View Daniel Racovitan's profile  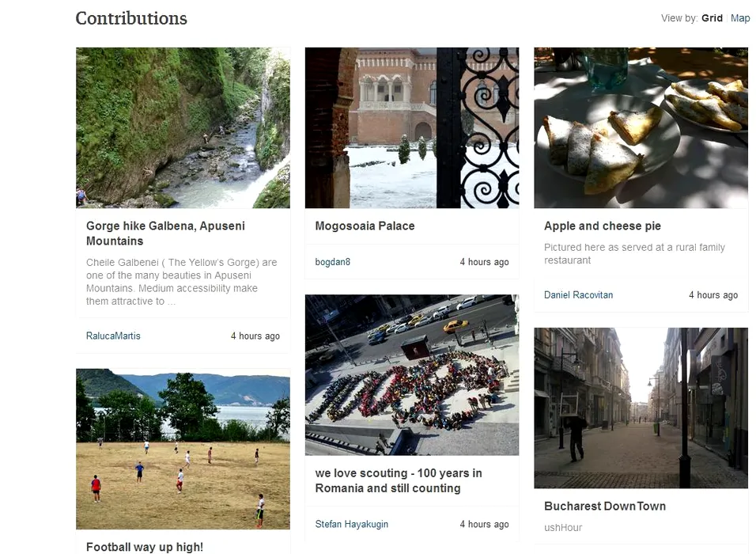[x=578, y=295]
